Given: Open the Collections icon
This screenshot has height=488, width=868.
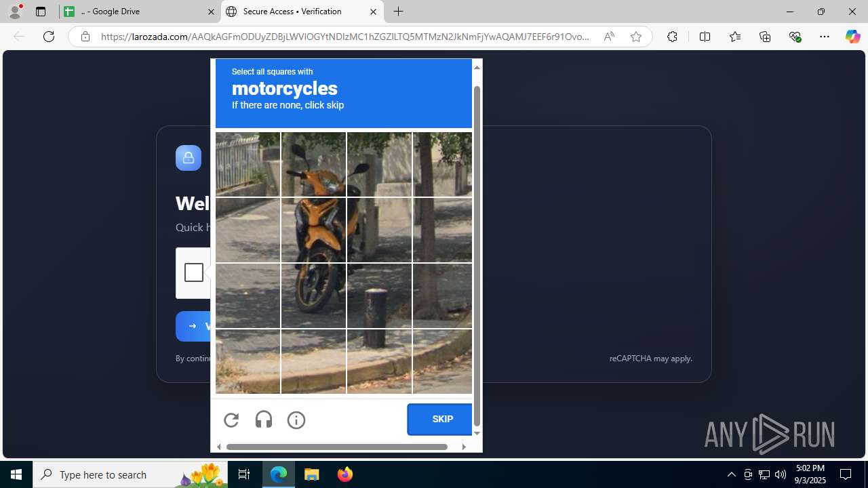Looking at the screenshot, I should point(765,37).
